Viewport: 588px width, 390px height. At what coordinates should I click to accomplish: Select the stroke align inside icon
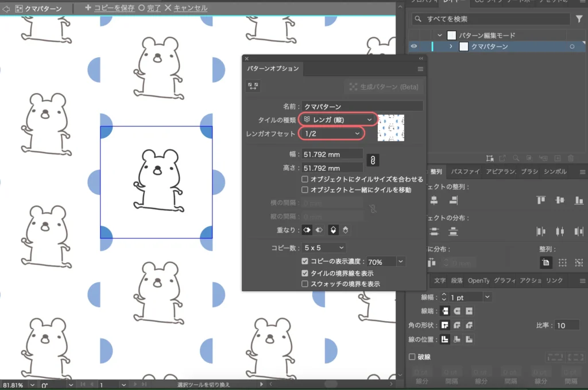[457, 339]
